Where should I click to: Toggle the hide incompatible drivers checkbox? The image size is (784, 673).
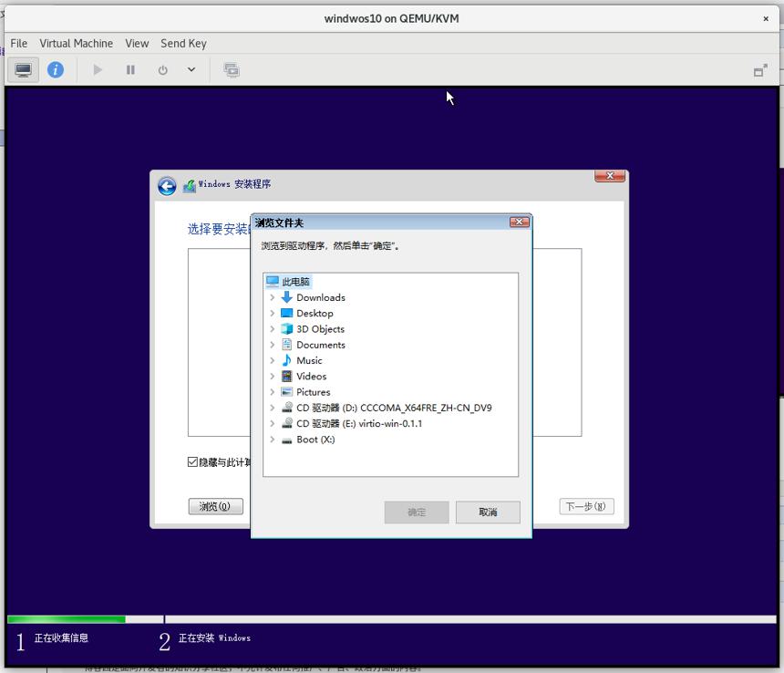(192, 462)
